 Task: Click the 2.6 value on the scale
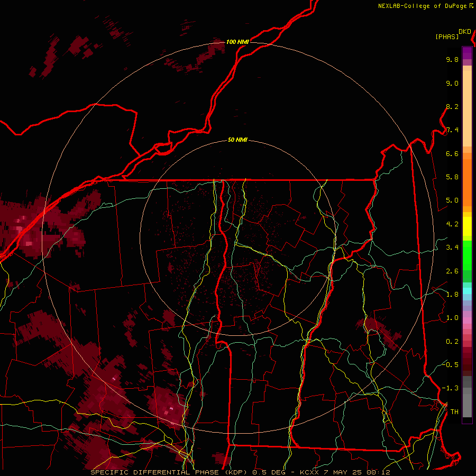click(452, 271)
